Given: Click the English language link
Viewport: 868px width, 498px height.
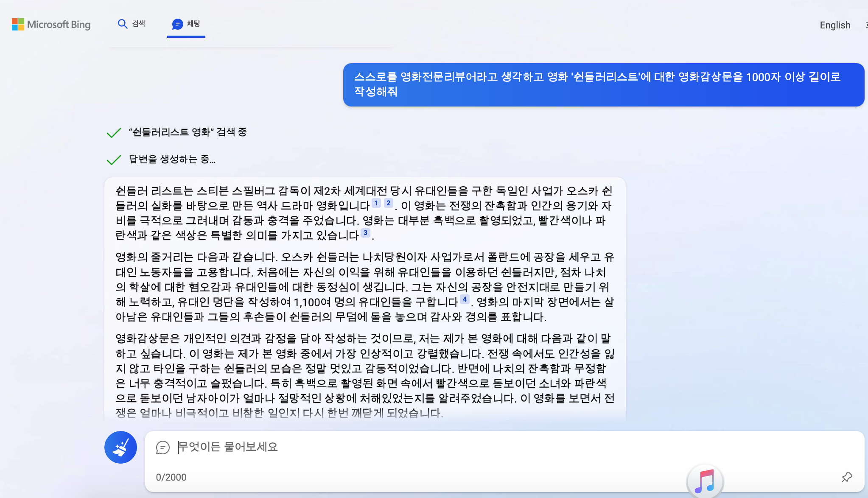Looking at the screenshot, I should tap(834, 25).
